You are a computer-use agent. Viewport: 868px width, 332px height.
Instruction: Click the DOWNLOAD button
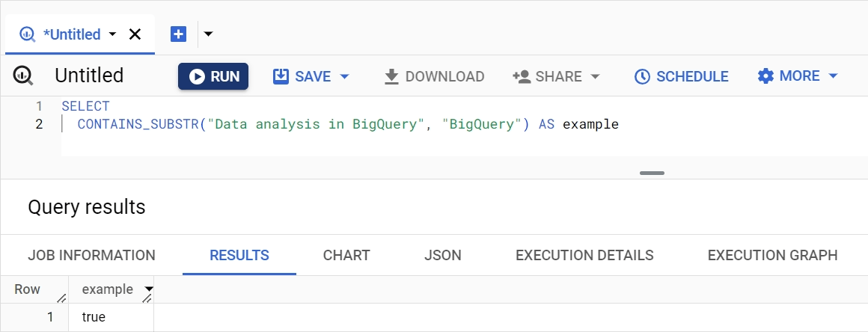(x=435, y=76)
